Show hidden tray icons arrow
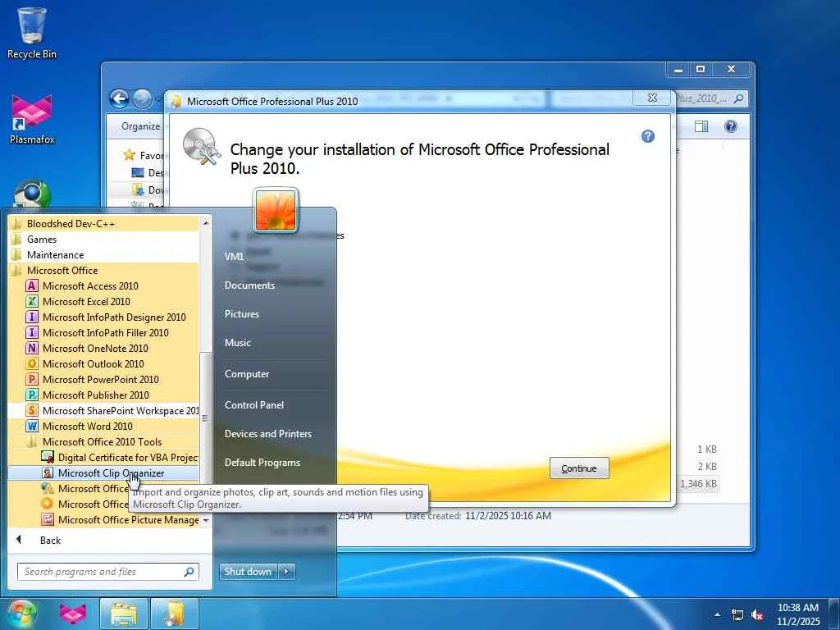Screen dimensions: 840x630 717,614
